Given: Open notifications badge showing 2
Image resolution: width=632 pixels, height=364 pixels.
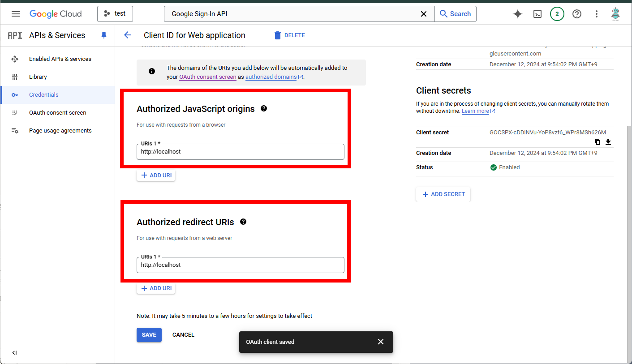Looking at the screenshot, I should point(557,14).
